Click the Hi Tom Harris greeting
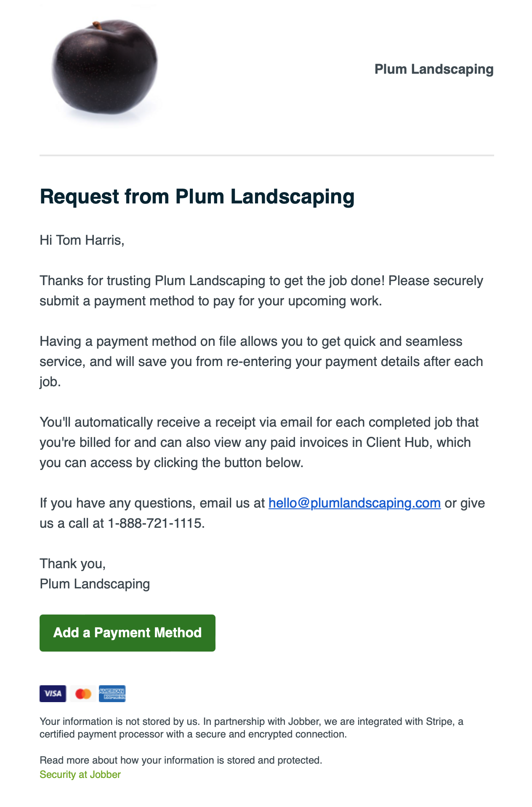The image size is (532, 807). (82, 240)
